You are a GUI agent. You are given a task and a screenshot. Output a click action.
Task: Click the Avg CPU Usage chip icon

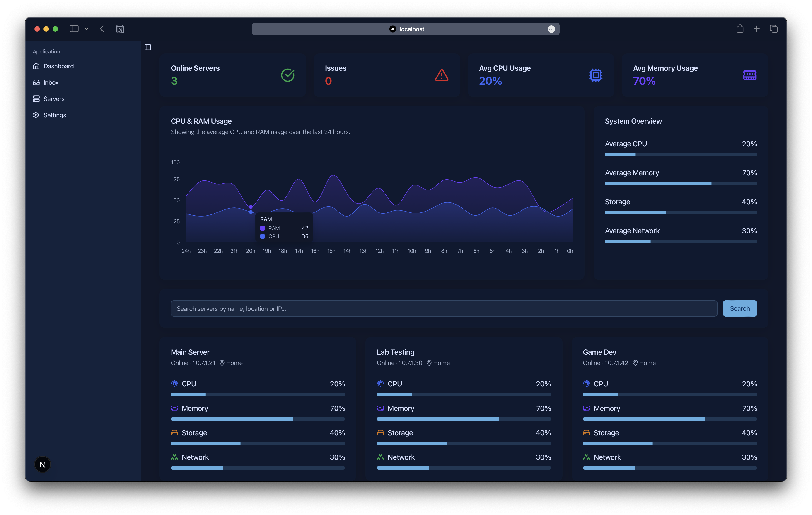coord(596,75)
